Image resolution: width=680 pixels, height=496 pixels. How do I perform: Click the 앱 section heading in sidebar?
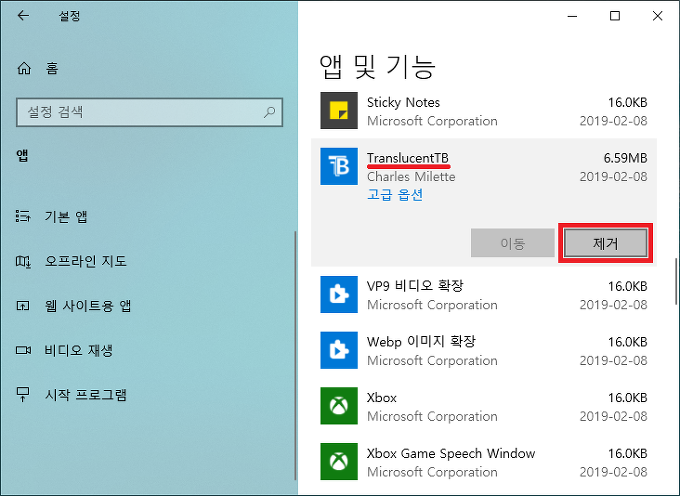coord(23,155)
